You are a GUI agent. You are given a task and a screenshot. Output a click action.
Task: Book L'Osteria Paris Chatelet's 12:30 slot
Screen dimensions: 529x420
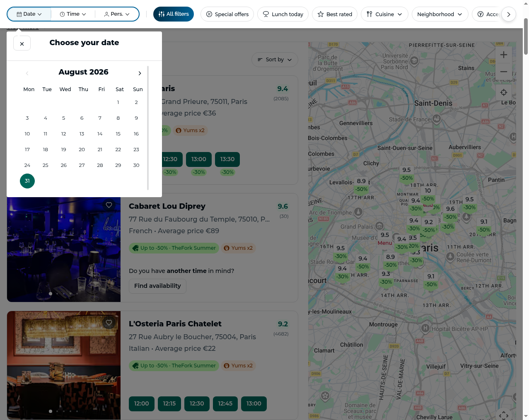(197, 404)
